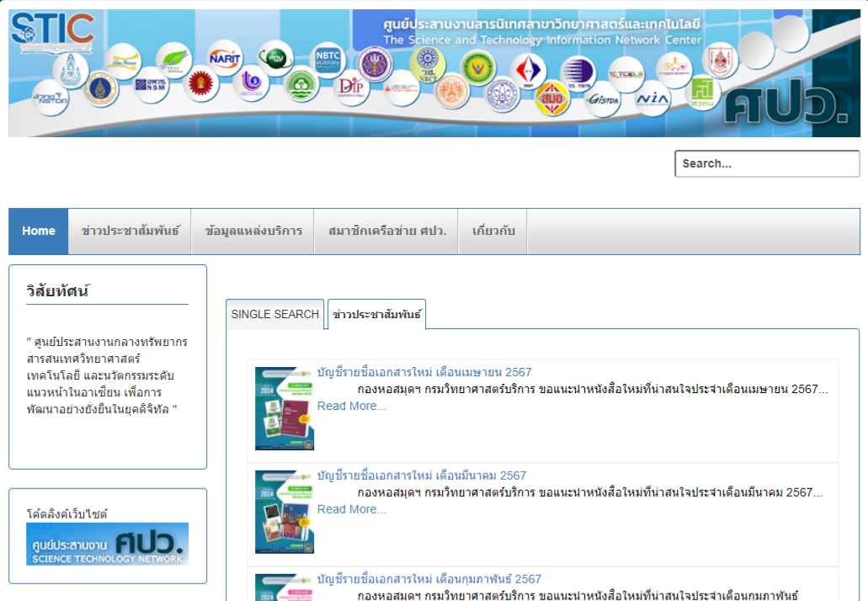The height and width of the screenshot is (601, 868).
Task: Click the NBTC eLibrary logo
Action: point(326,59)
